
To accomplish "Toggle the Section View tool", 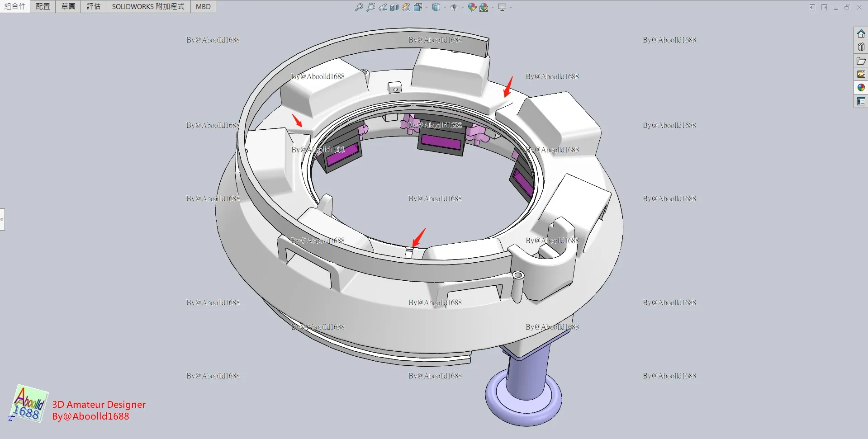I will [x=394, y=7].
